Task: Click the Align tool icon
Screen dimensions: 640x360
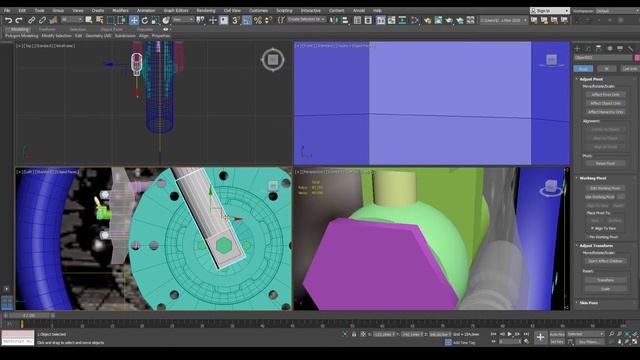Action: tap(345, 20)
